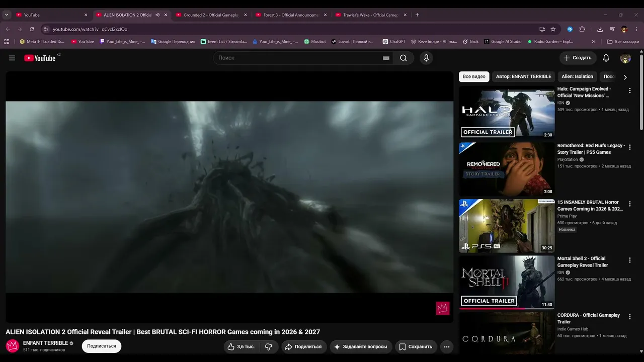This screenshot has height=362, width=644.
Task: View site information in address bar
Action: tap(46, 29)
